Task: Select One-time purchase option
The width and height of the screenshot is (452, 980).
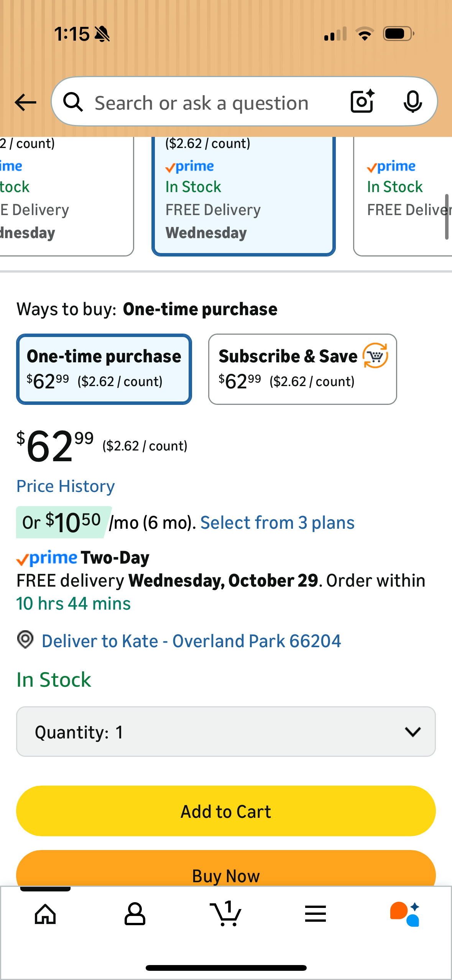Action: point(104,369)
